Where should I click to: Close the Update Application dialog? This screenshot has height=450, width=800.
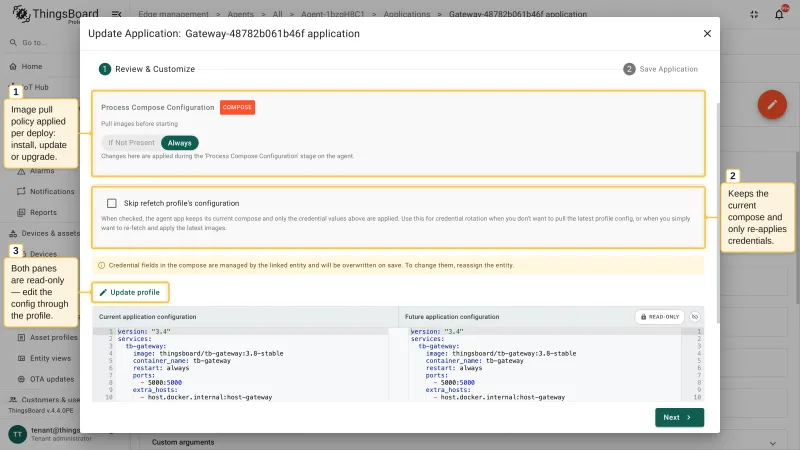point(707,34)
